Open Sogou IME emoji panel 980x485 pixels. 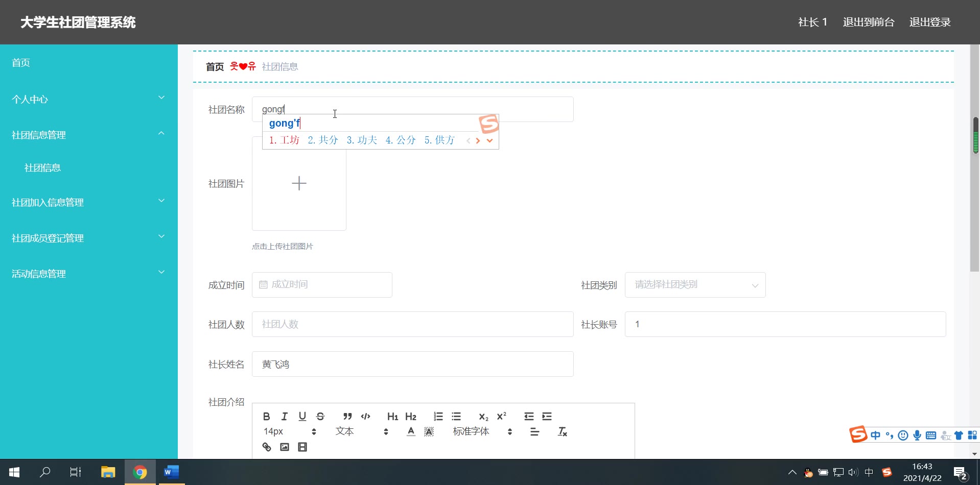click(x=903, y=435)
